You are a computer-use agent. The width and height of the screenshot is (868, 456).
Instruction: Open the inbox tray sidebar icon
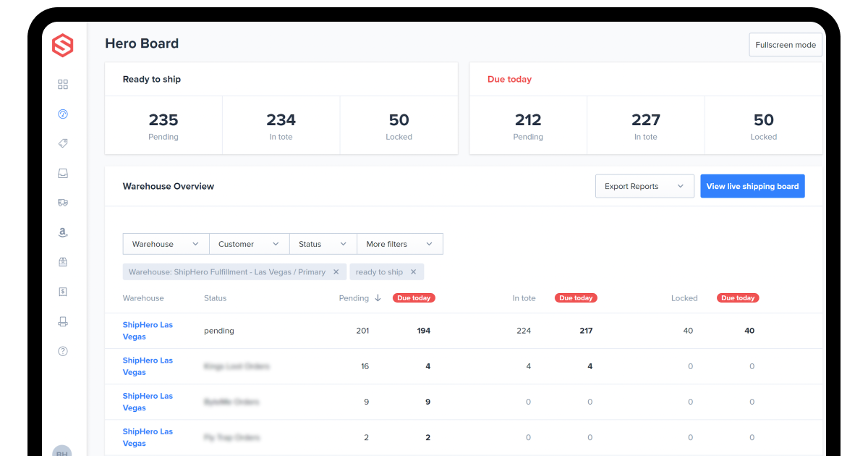(63, 174)
